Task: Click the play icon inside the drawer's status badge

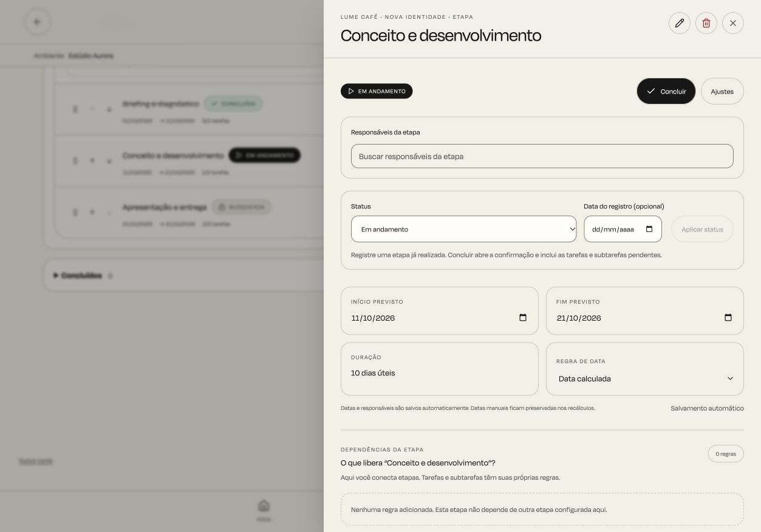Action: pyautogui.click(x=350, y=91)
